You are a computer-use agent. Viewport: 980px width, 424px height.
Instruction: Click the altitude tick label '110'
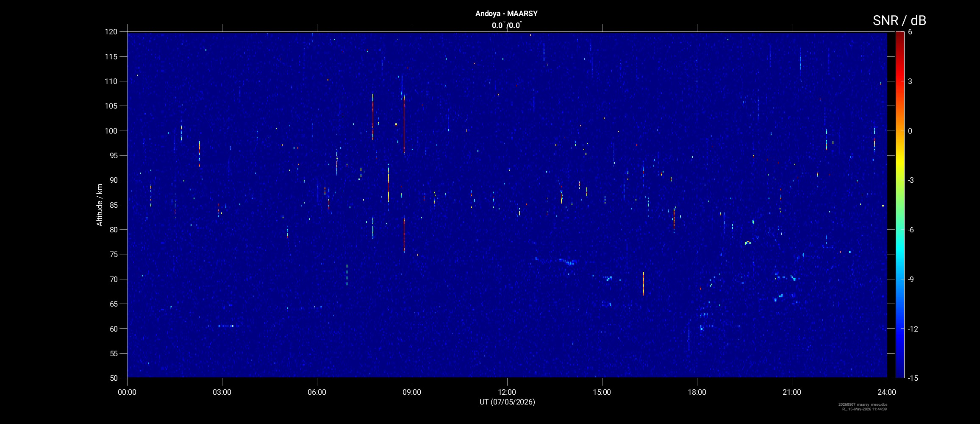111,81
